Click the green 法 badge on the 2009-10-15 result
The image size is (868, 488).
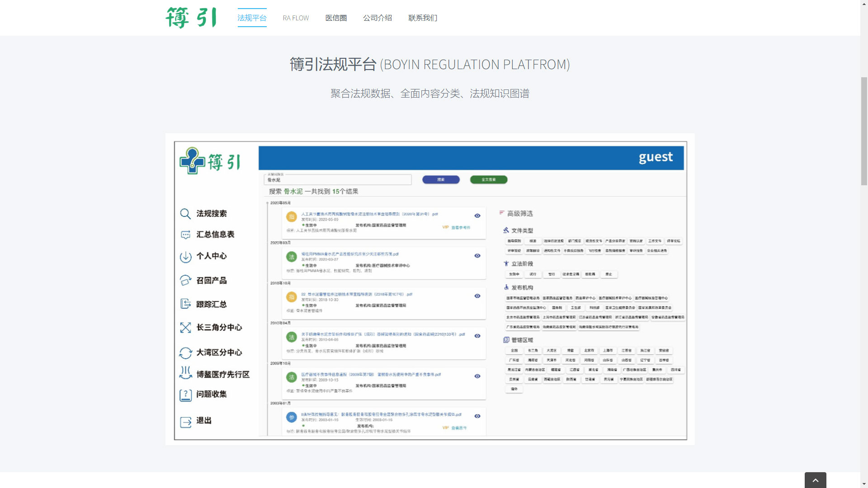pos(292,377)
